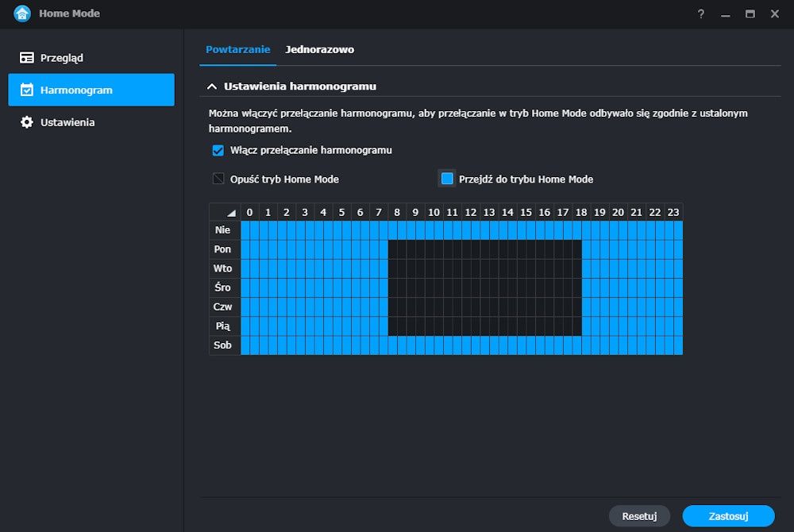Image resolution: width=794 pixels, height=532 pixels.
Task: Click the Zastosuj button
Action: tap(728, 516)
